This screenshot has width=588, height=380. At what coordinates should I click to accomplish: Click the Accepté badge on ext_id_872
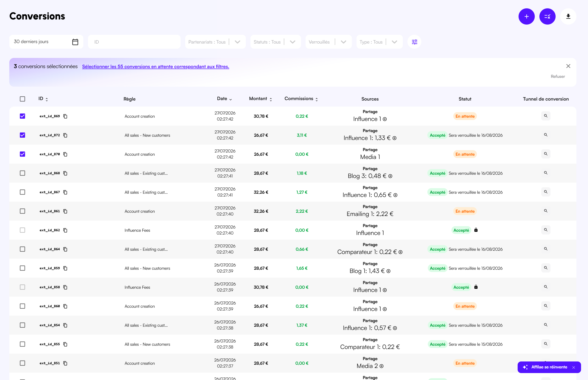437,135
